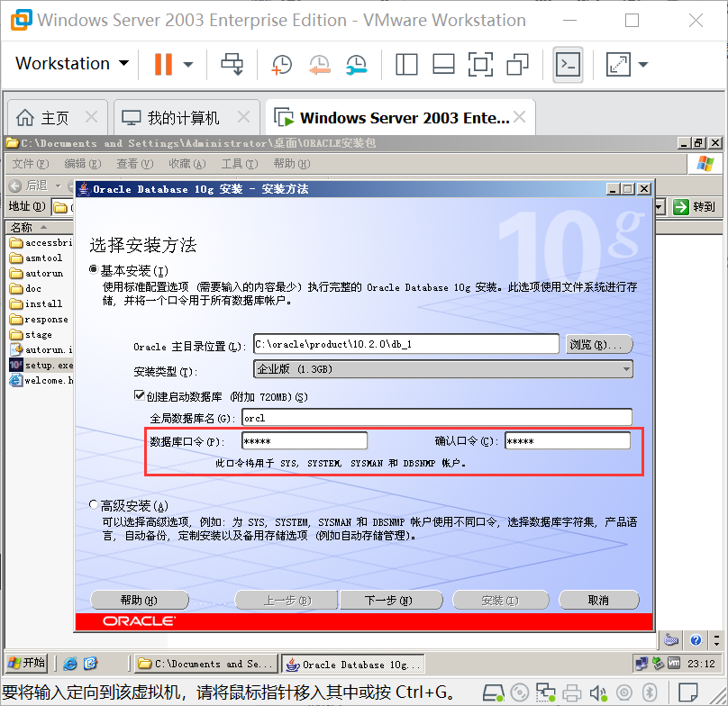Open the stretch display dropdown arrow
The image size is (728, 706).
pos(643,65)
